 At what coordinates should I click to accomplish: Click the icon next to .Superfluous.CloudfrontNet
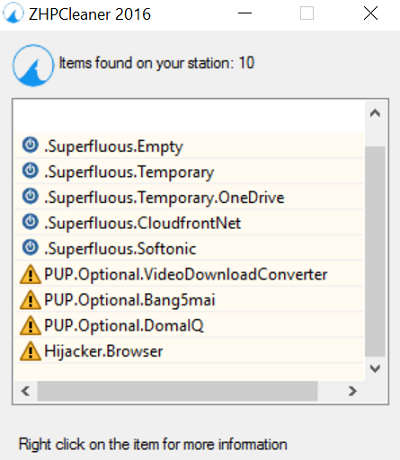pos(30,222)
